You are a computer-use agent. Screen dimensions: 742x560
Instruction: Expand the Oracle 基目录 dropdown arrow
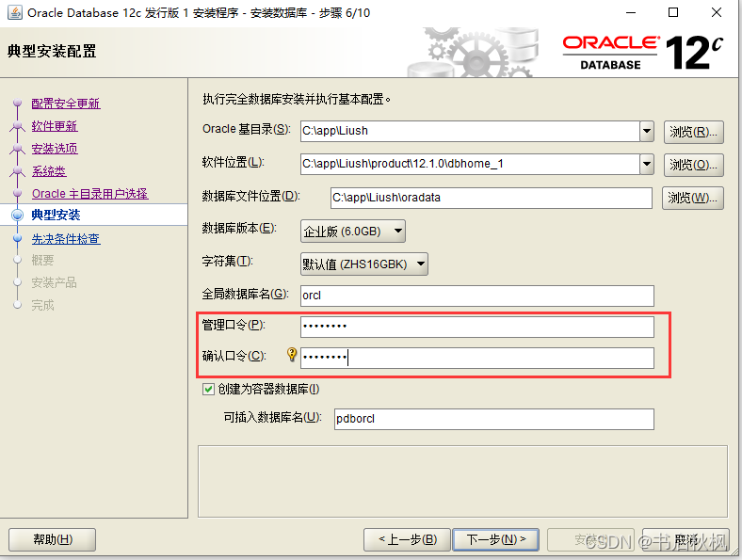tap(647, 131)
